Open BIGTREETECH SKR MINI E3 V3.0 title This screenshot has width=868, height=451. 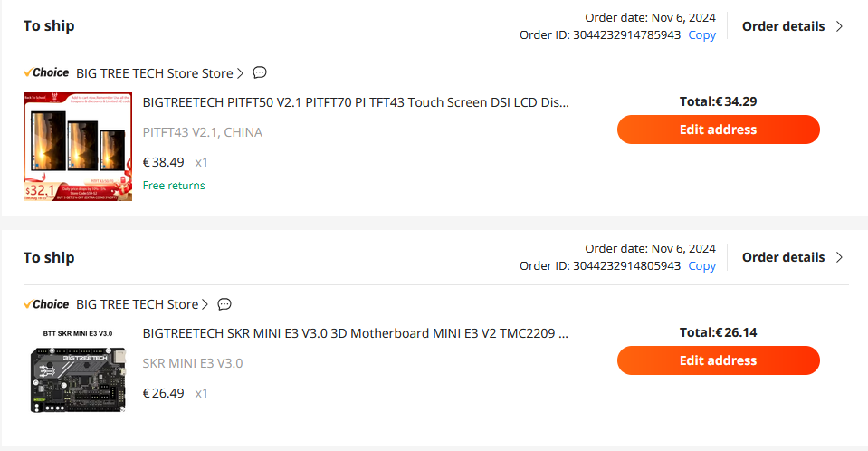[356, 333]
